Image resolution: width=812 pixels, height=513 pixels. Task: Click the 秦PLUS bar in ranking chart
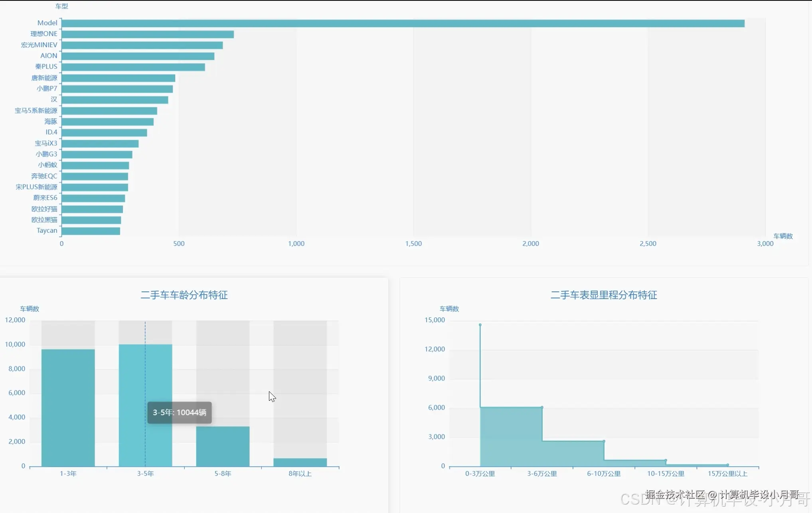tap(133, 67)
